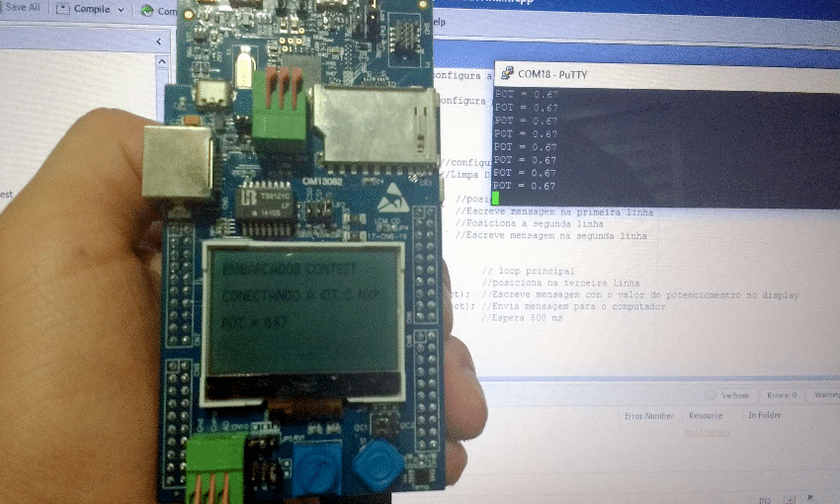Viewport: 840px width, 504px height.
Task: Click the '// loop principal' comment line
Action: (x=528, y=272)
